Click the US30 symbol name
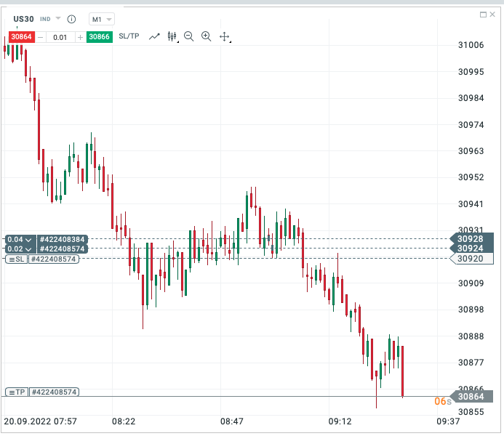Image resolution: width=504 pixels, height=436 pixels. 23,19
